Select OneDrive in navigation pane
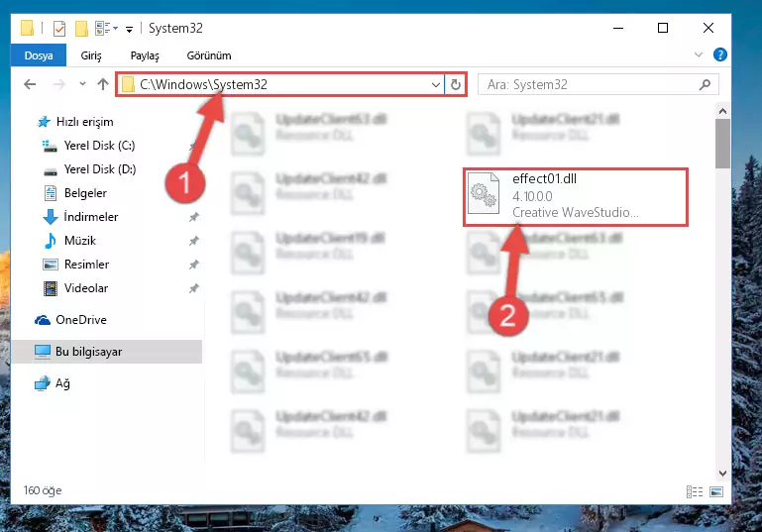 pyautogui.click(x=80, y=320)
